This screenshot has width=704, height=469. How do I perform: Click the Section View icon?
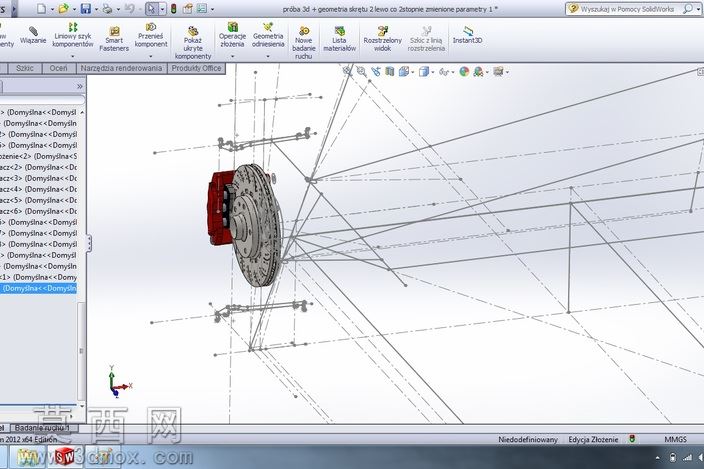[x=390, y=71]
